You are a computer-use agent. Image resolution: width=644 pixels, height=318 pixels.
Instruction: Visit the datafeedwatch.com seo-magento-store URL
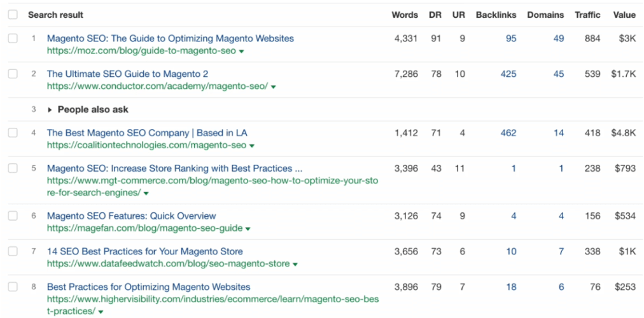point(168,264)
